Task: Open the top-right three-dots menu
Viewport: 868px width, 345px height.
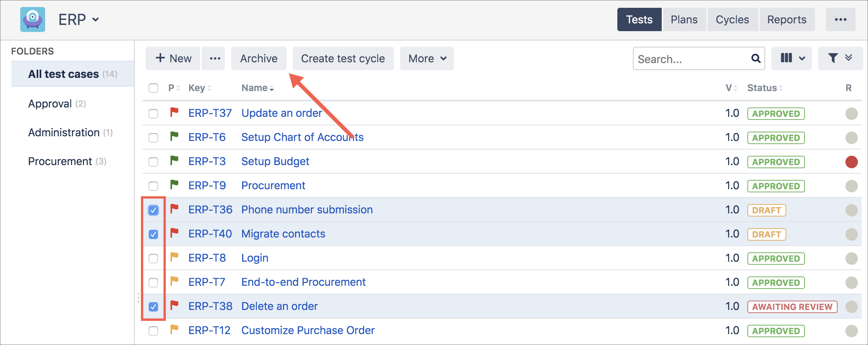Action: (840, 19)
